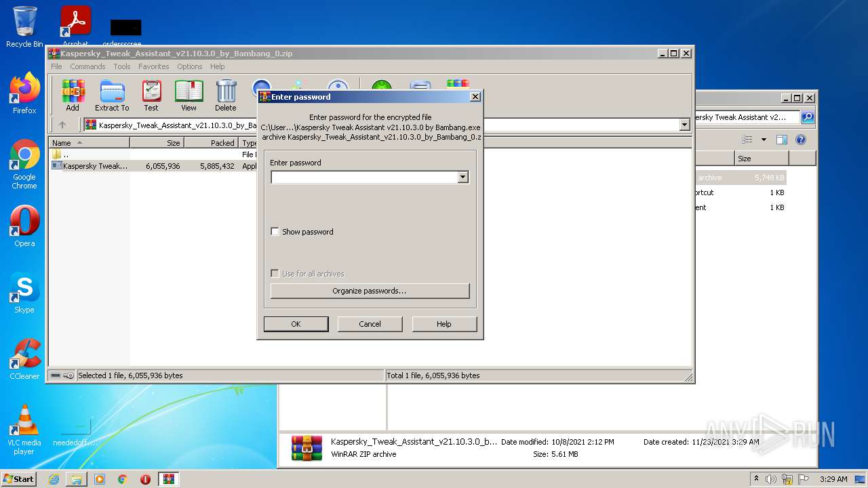The height and width of the screenshot is (488, 868).
Task: Click the View toolbar icon in WinRAR
Action: point(189,96)
